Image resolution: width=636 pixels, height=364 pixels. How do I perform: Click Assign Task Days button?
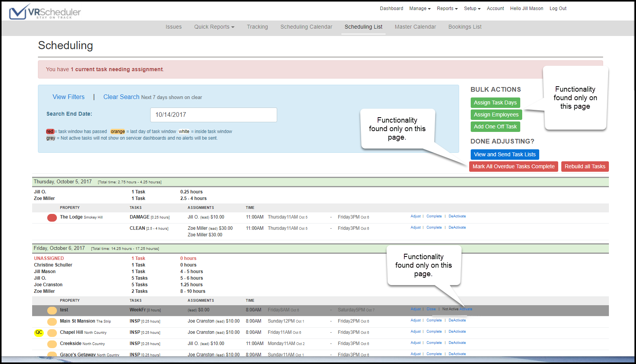[x=495, y=103]
